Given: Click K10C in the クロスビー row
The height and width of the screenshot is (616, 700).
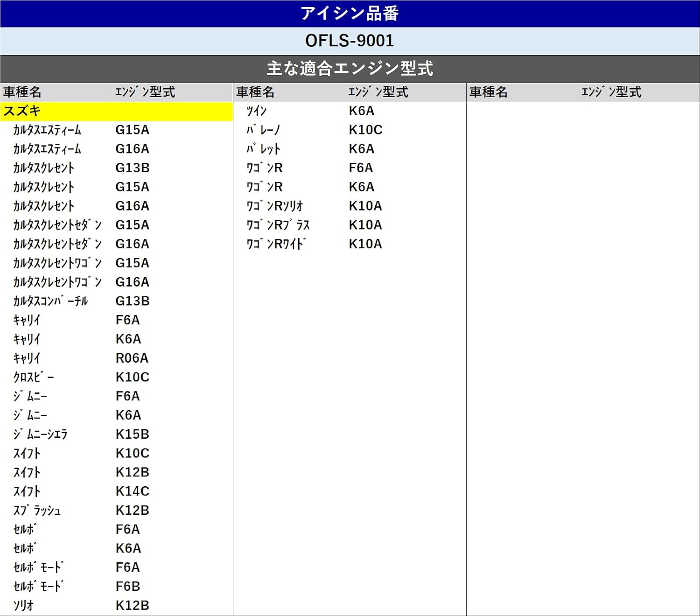Looking at the screenshot, I should coord(133,377).
